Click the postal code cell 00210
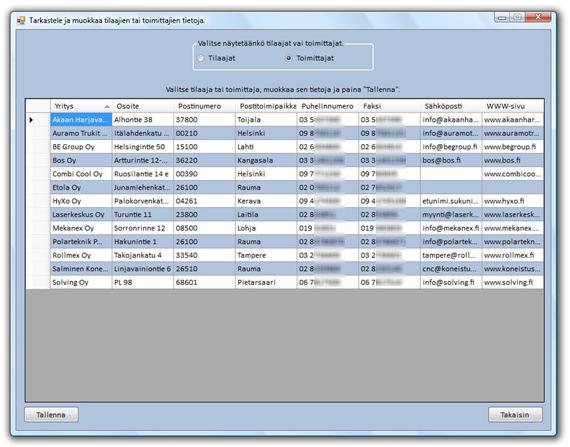Viewport: 570px width, 447px height. 205,133
